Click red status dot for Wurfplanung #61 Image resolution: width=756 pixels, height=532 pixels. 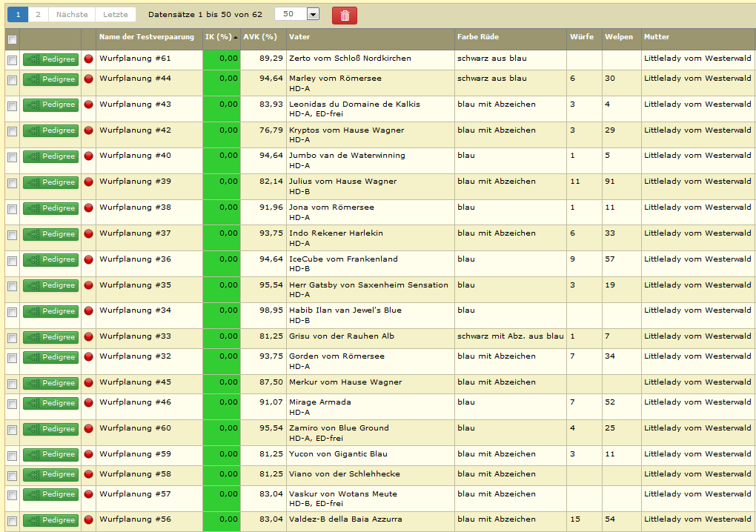coord(89,59)
